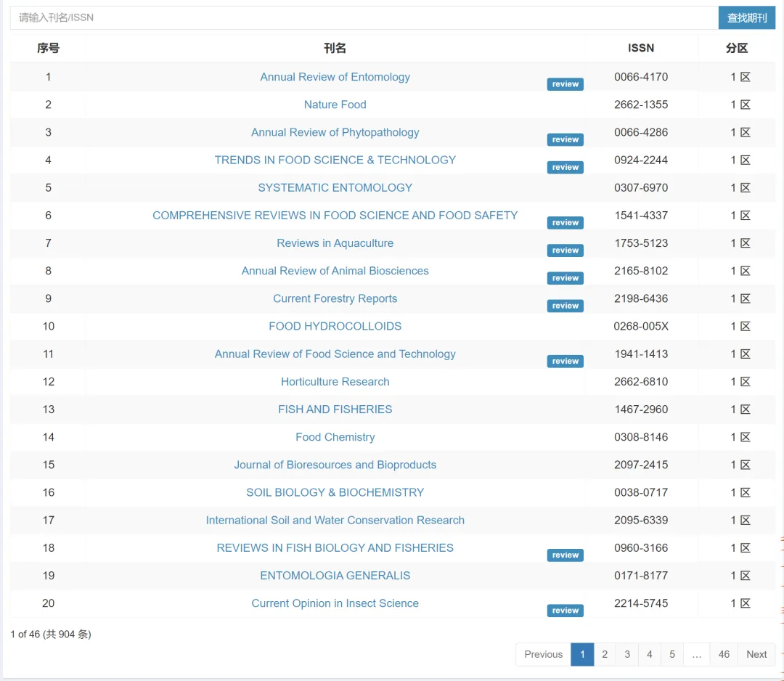Click review badge beside Annual Review of Phytopathology

(565, 139)
